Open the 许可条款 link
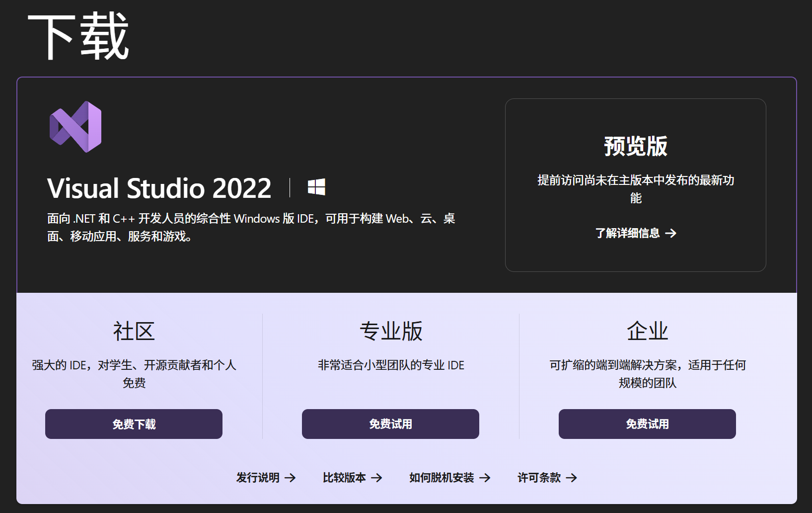 539,478
